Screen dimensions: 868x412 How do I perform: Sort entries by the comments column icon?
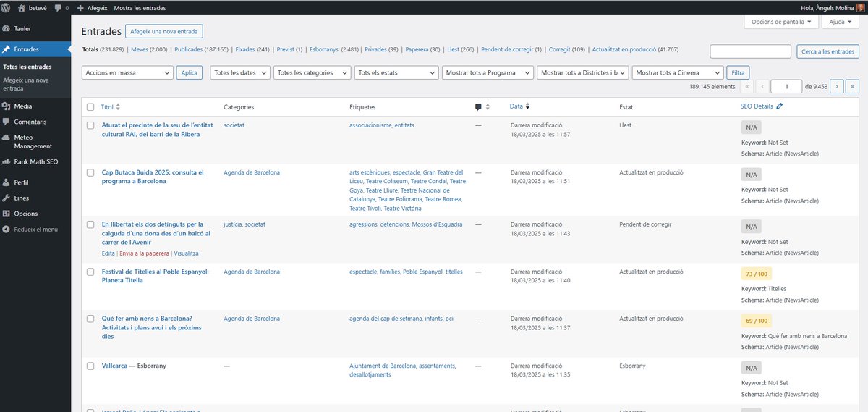pos(478,107)
